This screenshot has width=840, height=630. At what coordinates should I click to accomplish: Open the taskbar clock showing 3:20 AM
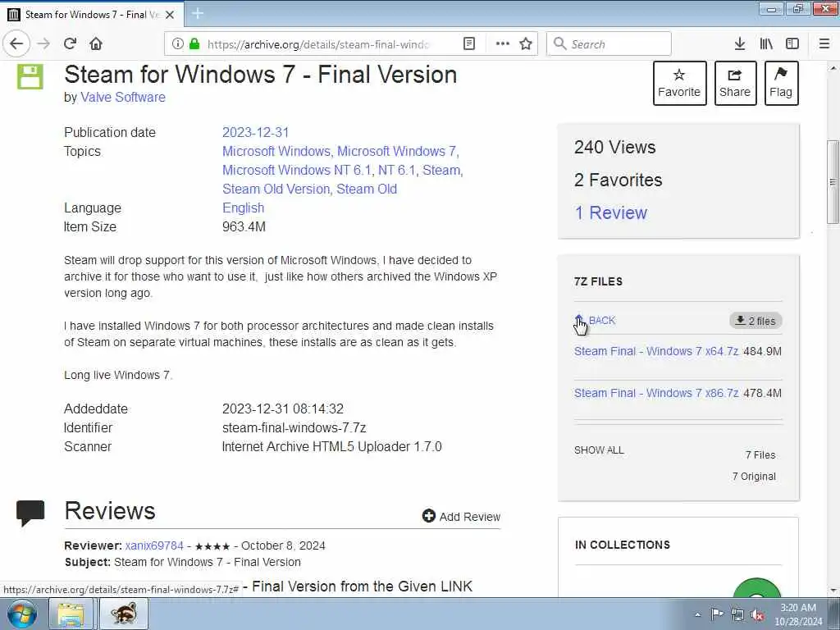(x=797, y=614)
